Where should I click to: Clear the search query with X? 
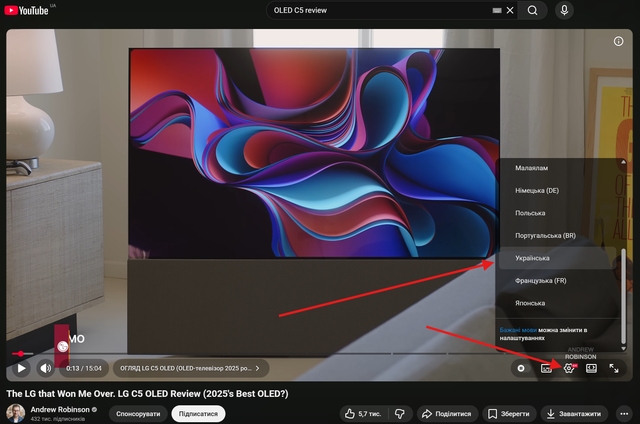tap(510, 10)
